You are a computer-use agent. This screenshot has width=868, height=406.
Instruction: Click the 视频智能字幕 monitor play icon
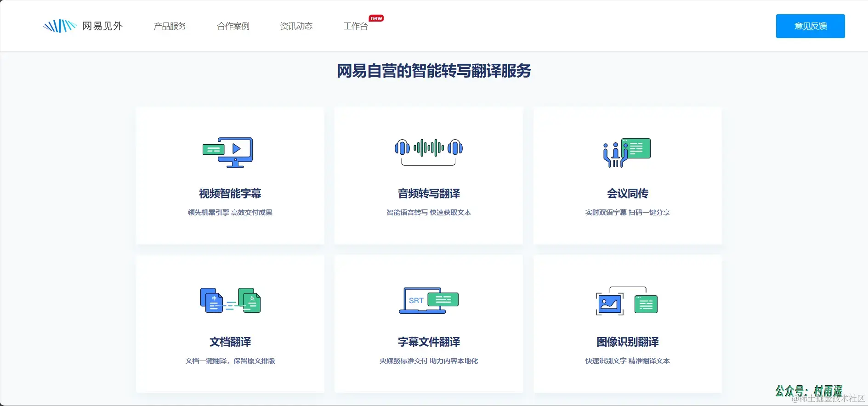pyautogui.click(x=228, y=152)
